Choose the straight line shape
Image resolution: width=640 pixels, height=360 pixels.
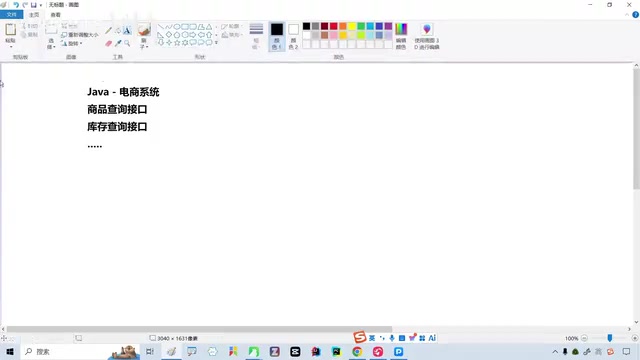(161, 27)
